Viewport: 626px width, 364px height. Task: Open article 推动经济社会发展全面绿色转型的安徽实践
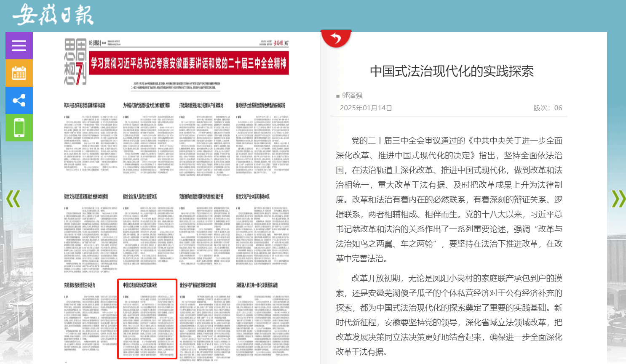tap(261, 105)
